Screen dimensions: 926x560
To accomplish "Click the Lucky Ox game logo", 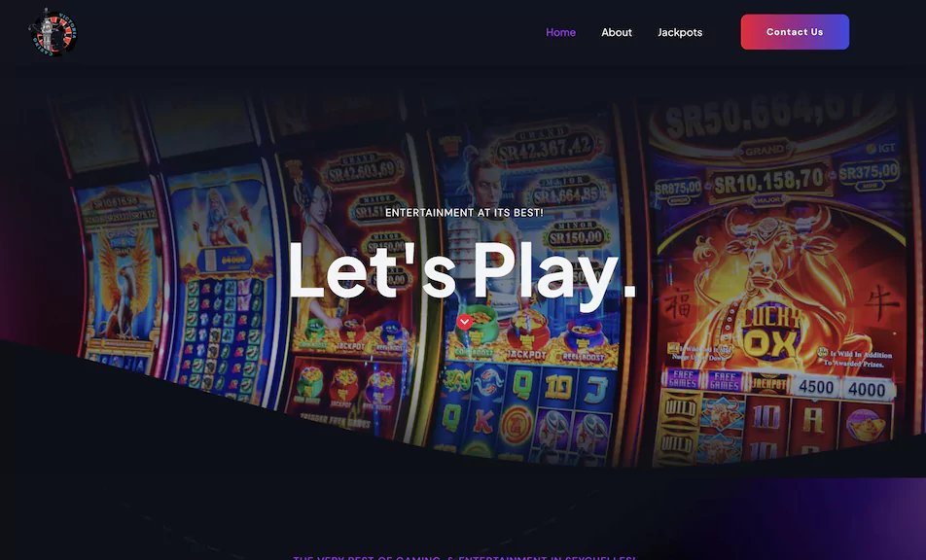I will pyautogui.click(x=772, y=333).
